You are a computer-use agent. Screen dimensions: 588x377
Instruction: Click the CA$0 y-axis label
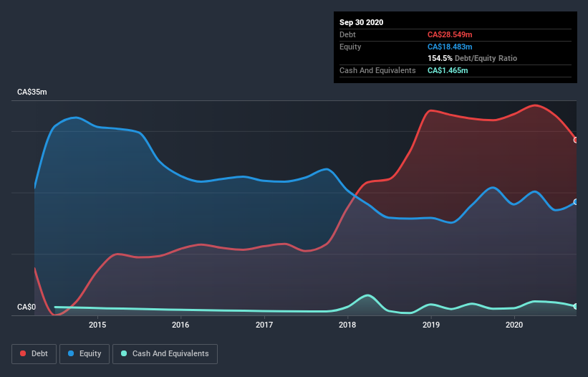coord(26,307)
